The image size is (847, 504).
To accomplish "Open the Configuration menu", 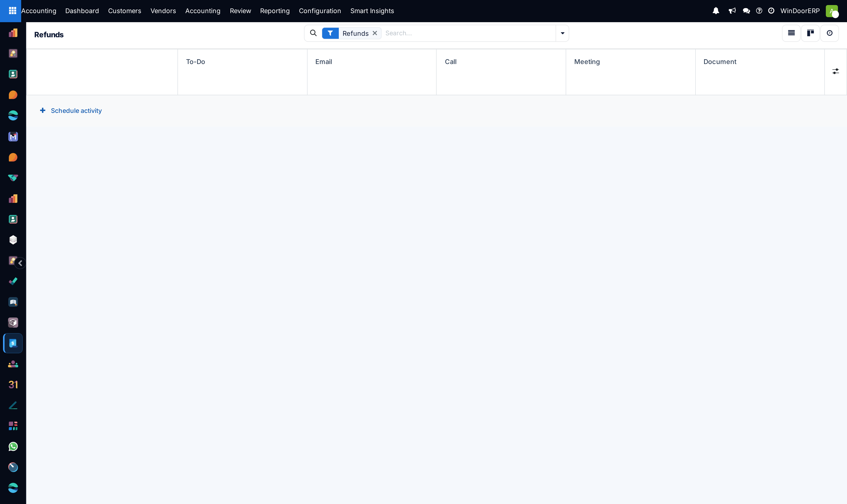I will [320, 11].
